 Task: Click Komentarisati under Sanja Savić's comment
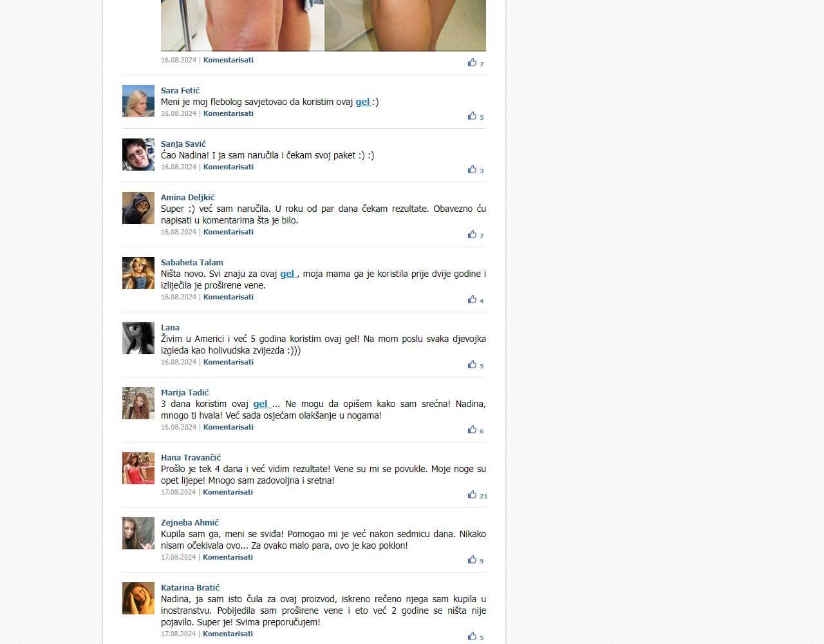pyautogui.click(x=229, y=167)
